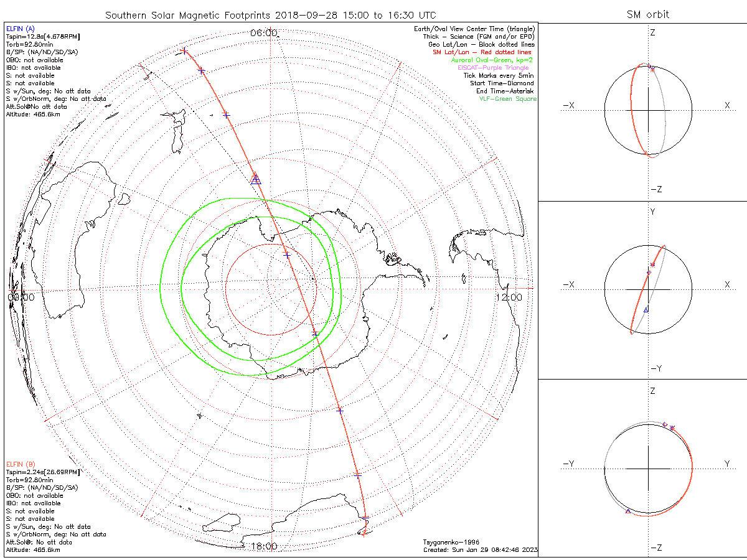Click legend line 'VLF-Green Square'
Screen dimensions: 747x560
[x=507, y=99]
